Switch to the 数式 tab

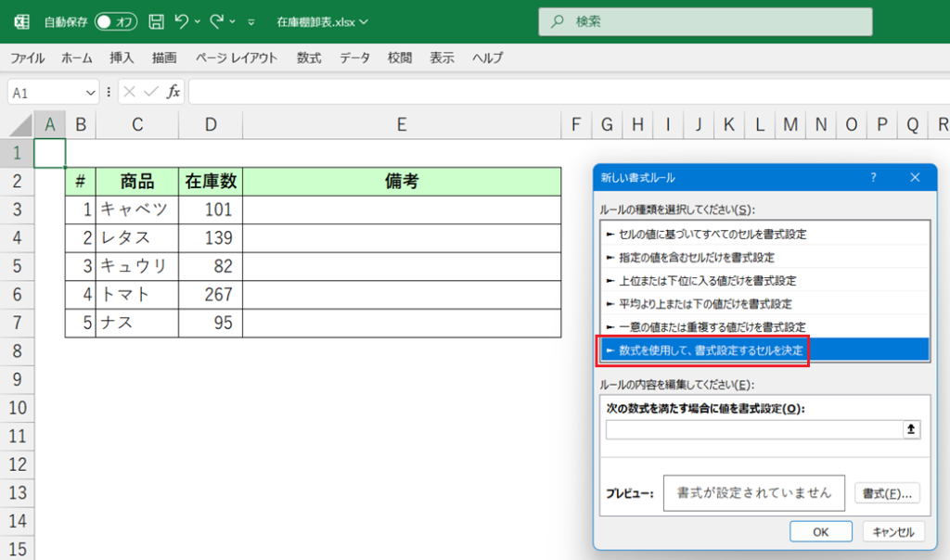308,58
